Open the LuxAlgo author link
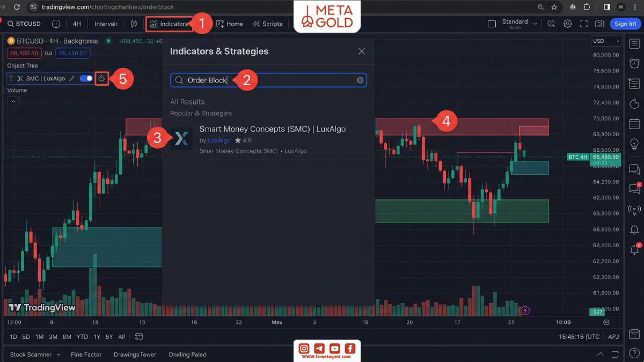Image resolution: width=644 pixels, height=362 pixels. [219, 141]
